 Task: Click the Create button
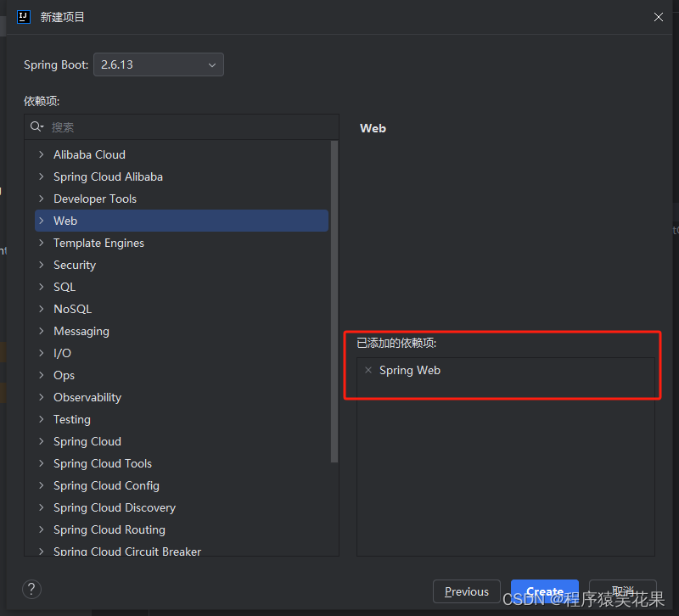click(544, 591)
